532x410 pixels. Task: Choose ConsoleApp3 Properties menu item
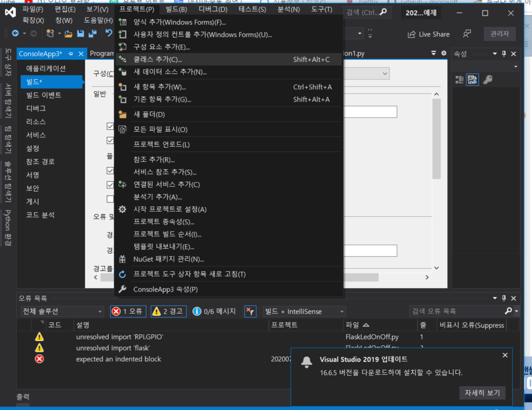(x=229, y=289)
